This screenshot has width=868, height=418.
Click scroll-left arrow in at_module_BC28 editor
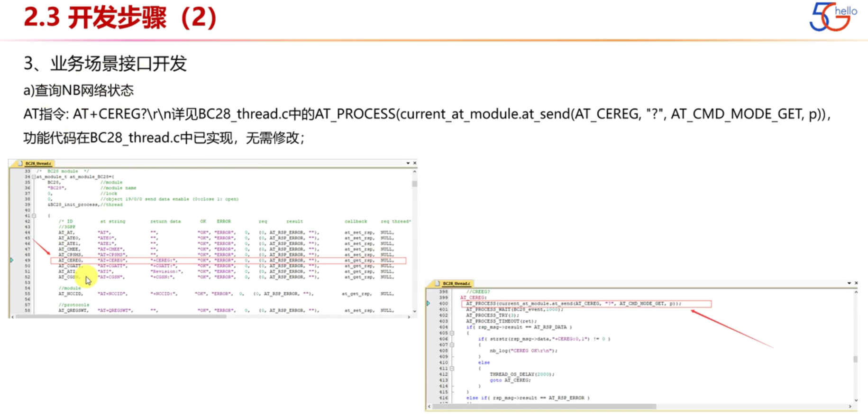tap(12, 316)
